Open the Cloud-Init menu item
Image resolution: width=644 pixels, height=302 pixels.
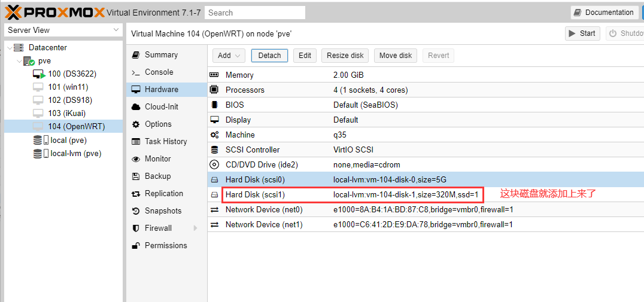pyautogui.click(x=161, y=107)
